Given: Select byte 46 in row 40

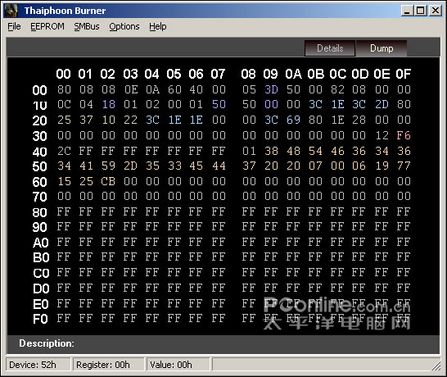Looking at the screenshot, I should [337, 151].
